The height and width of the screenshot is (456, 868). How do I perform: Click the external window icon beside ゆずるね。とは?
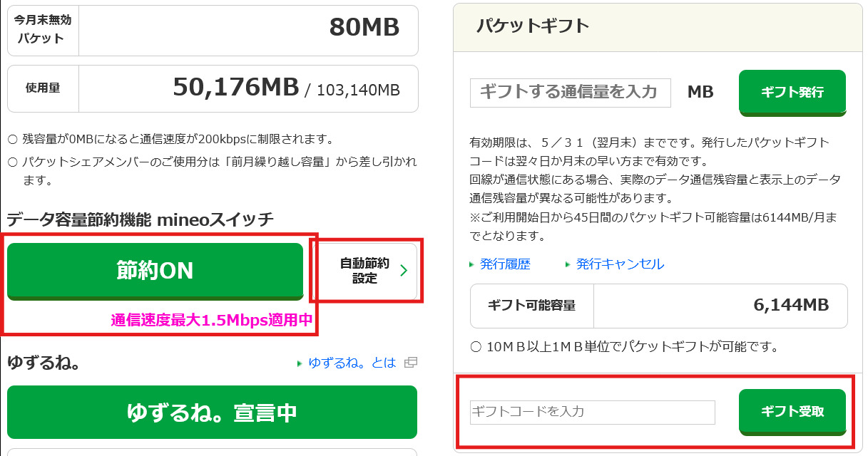(x=410, y=363)
